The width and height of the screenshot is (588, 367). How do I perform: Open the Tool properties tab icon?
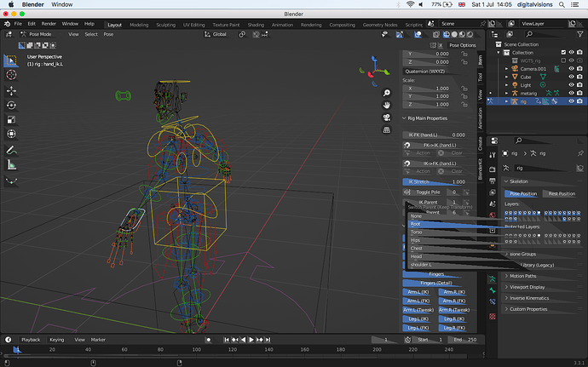click(x=493, y=154)
